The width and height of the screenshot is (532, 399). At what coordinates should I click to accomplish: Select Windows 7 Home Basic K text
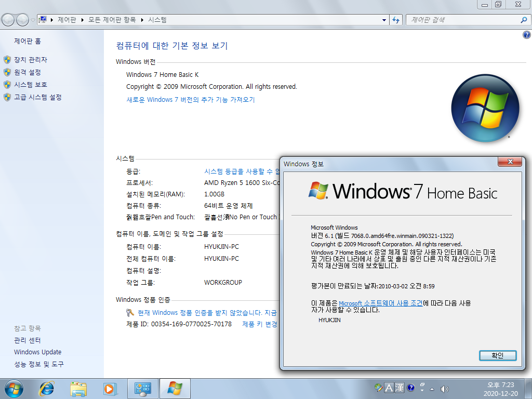162,75
